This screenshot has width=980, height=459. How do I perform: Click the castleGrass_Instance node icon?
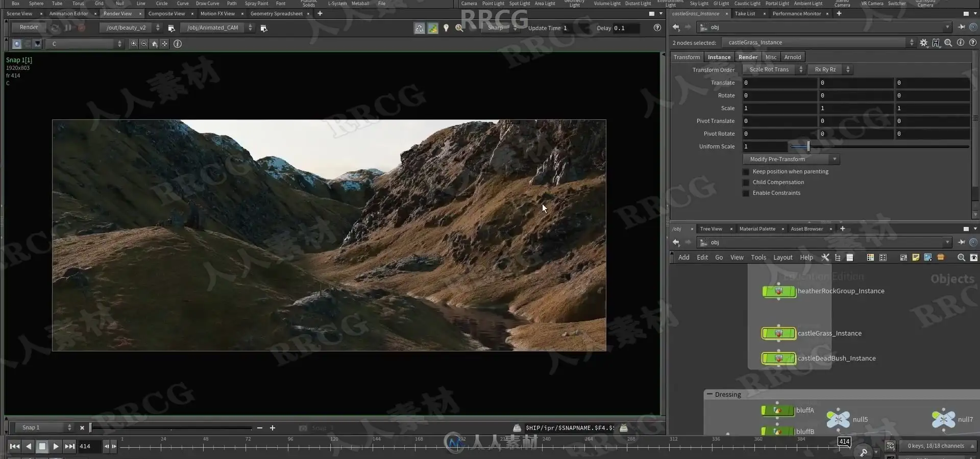778,334
